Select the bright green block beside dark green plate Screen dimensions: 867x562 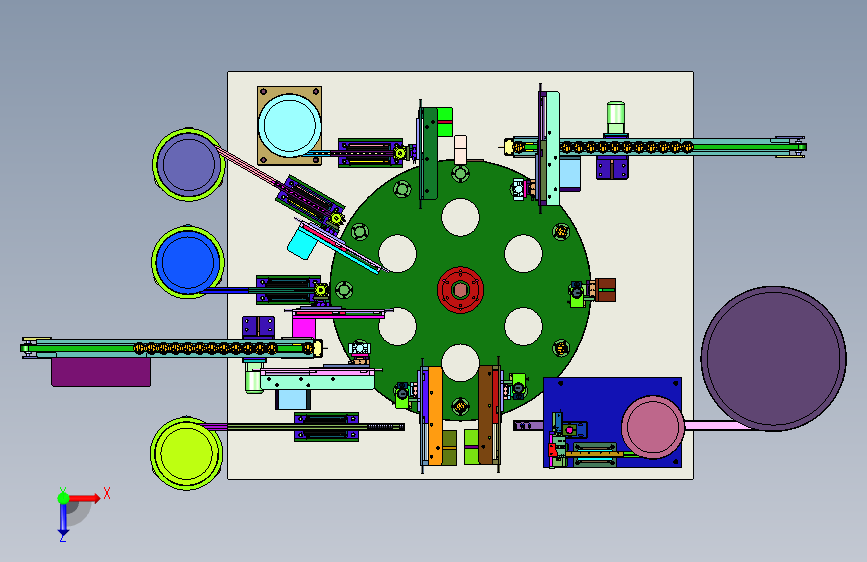coord(445,122)
